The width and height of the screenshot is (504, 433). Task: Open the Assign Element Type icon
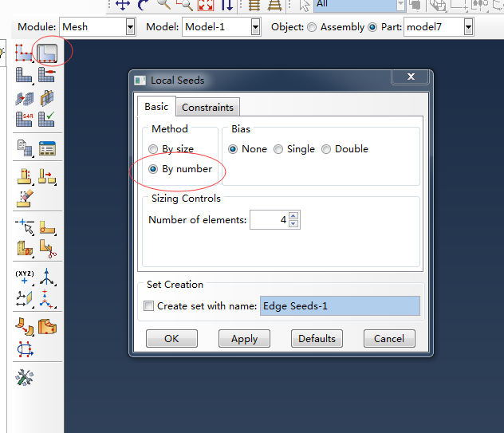[24, 120]
